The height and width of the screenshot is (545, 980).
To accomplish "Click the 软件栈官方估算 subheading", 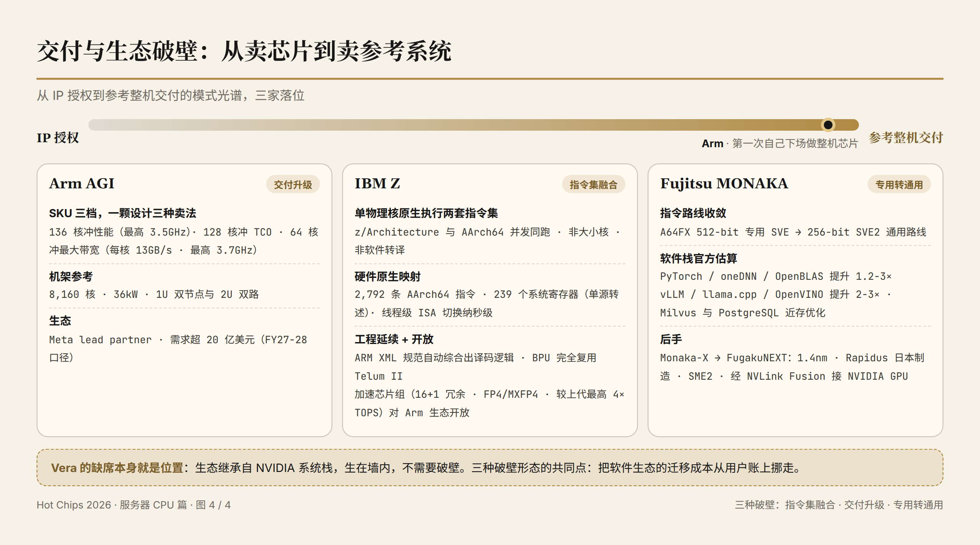I will (699, 258).
